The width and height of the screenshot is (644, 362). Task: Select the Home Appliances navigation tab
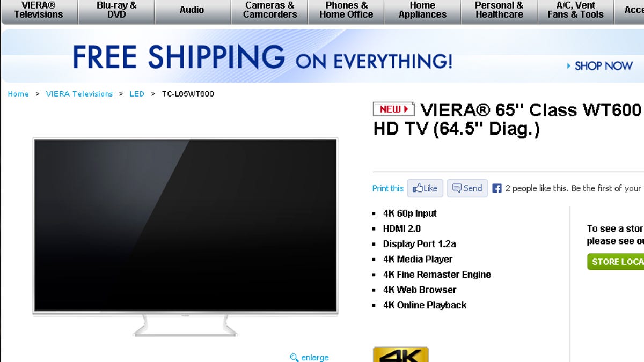pyautogui.click(x=423, y=11)
